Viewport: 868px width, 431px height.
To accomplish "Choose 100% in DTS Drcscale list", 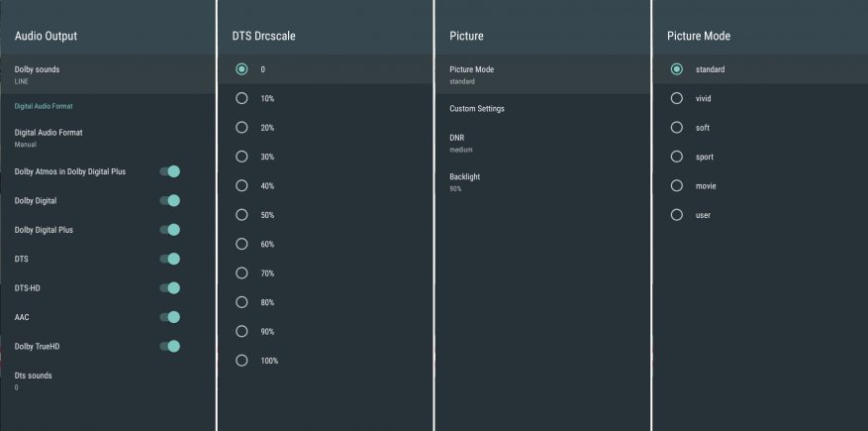I will 241,361.
